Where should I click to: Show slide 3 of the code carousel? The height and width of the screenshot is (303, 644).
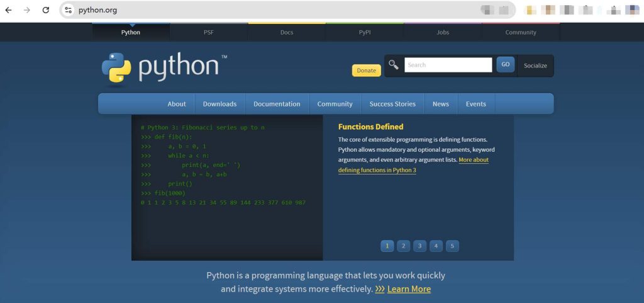tap(419, 246)
